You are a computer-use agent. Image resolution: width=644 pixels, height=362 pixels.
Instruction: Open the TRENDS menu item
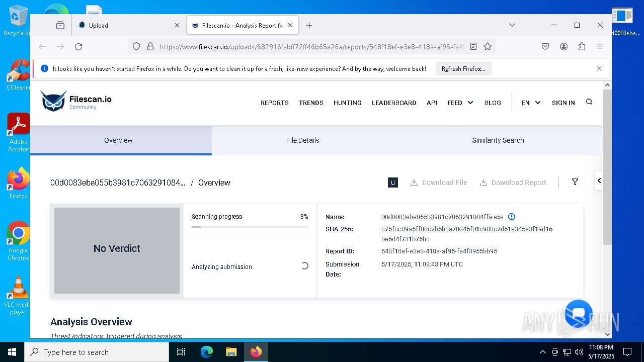tap(311, 103)
